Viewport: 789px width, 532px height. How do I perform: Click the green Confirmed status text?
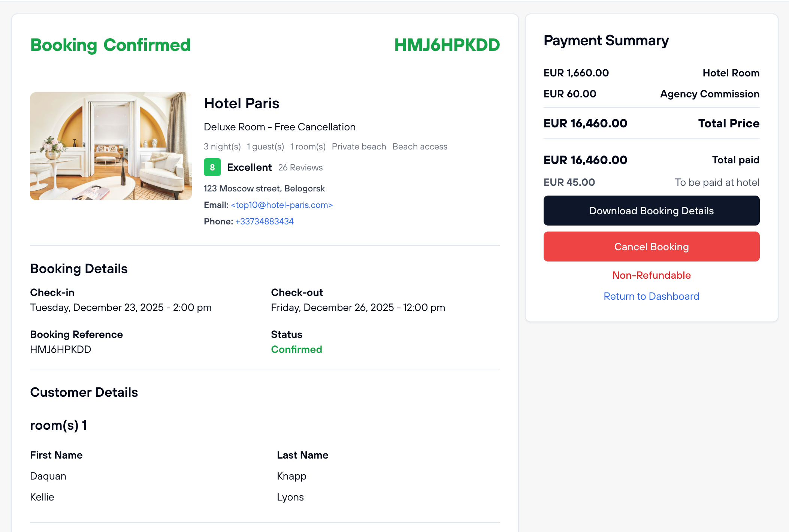(296, 350)
